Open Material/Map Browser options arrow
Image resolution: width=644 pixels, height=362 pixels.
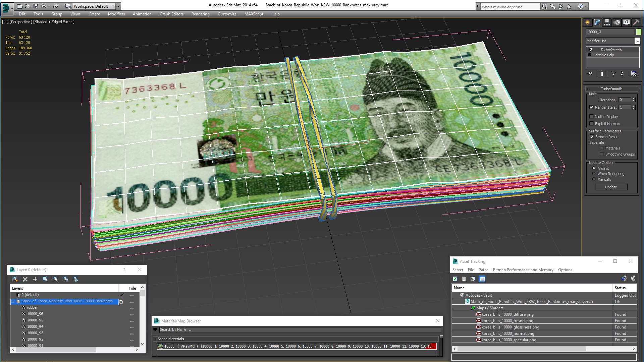[155, 330]
